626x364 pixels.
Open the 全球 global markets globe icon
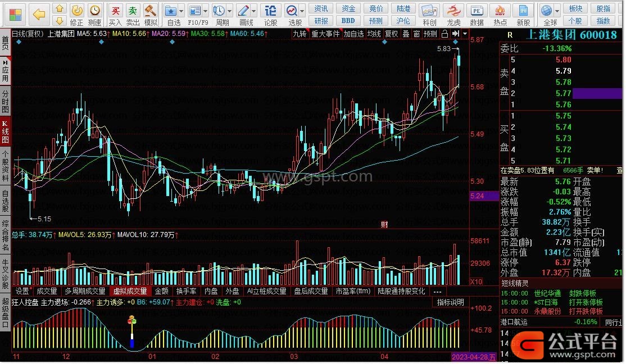[548, 15]
